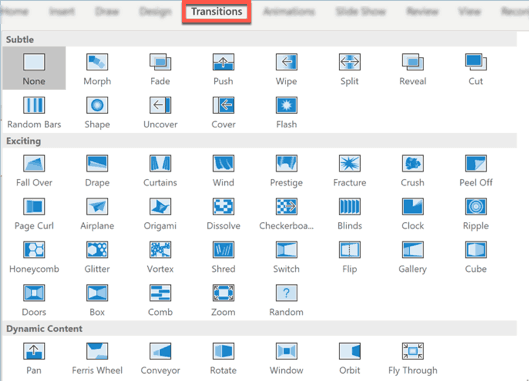
Task: Pick the Cube transition
Action: (476, 256)
